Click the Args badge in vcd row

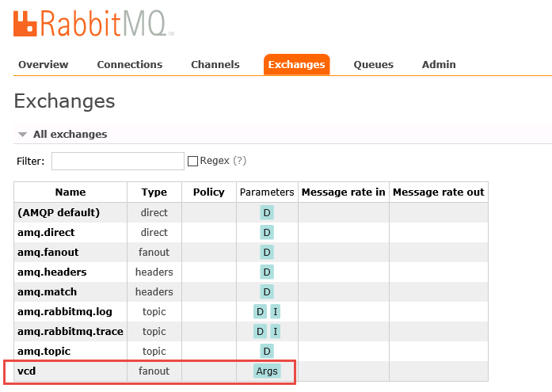click(x=267, y=371)
